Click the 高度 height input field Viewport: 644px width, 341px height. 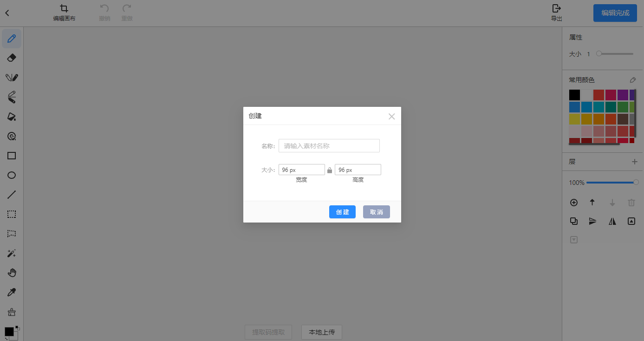(358, 170)
